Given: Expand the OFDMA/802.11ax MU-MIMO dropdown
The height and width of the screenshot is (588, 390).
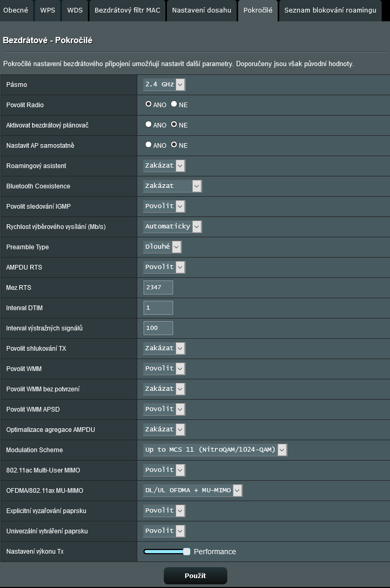Looking at the screenshot, I should click(192, 490).
